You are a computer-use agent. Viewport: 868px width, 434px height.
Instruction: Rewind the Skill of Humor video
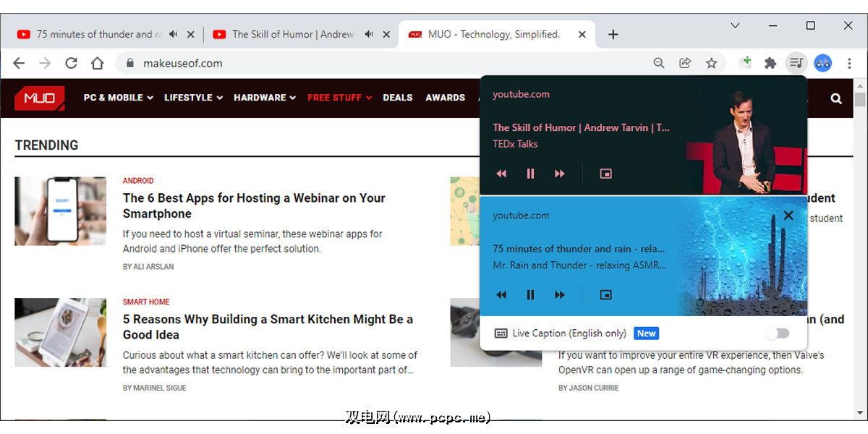[x=501, y=174]
